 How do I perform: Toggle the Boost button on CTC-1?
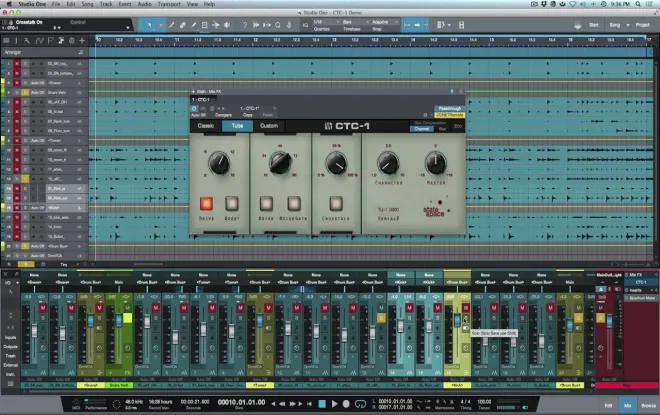(232, 204)
